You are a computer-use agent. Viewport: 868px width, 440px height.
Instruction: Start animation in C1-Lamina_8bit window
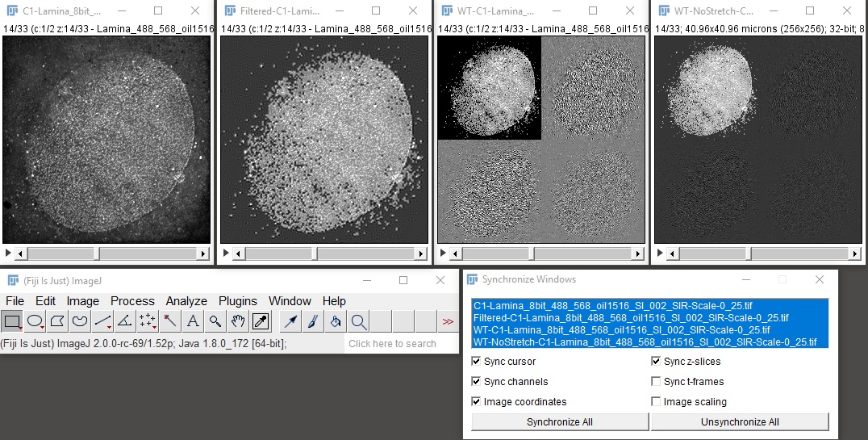[8, 254]
